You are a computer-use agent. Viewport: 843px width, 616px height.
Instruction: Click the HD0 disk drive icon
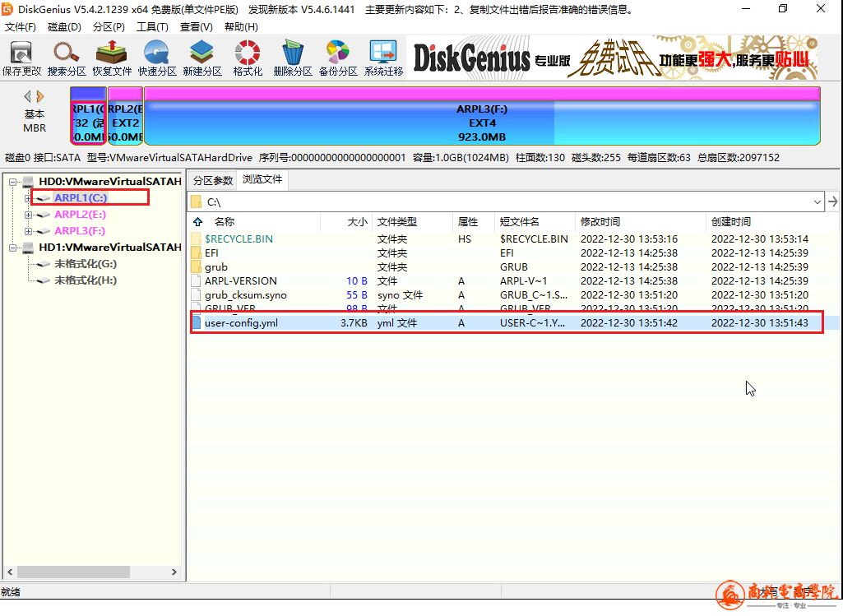pyautogui.click(x=29, y=182)
